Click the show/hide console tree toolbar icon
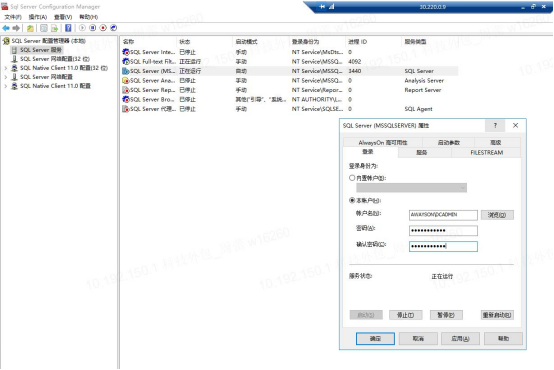 pyautogui.click(x=44, y=28)
